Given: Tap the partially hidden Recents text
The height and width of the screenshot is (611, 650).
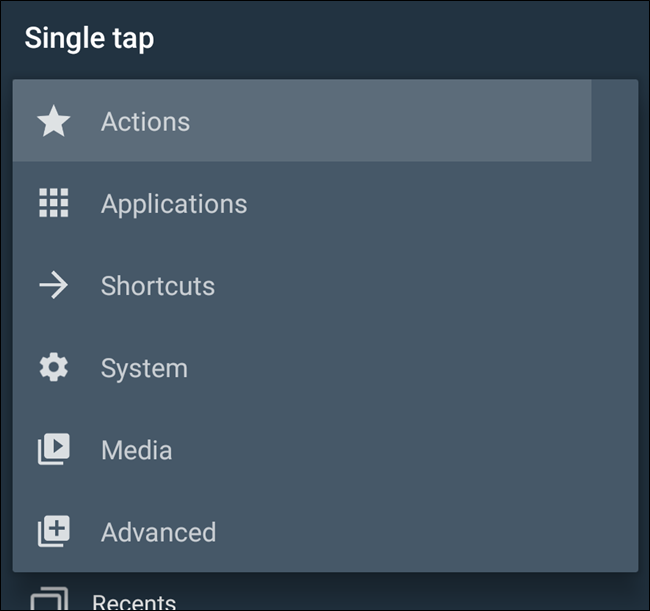Looking at the screenshot, I should click(134, 602).
